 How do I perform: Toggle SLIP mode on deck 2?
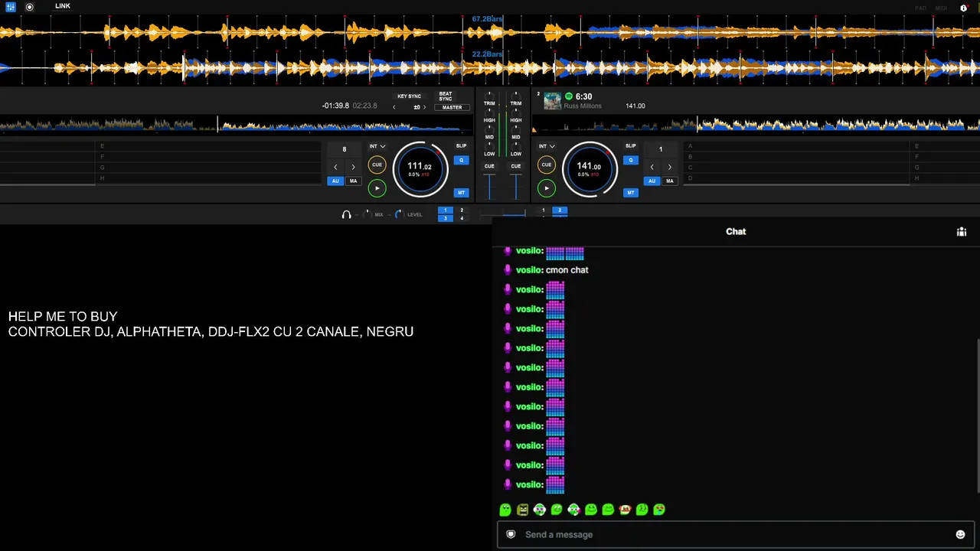coord(630,146)
